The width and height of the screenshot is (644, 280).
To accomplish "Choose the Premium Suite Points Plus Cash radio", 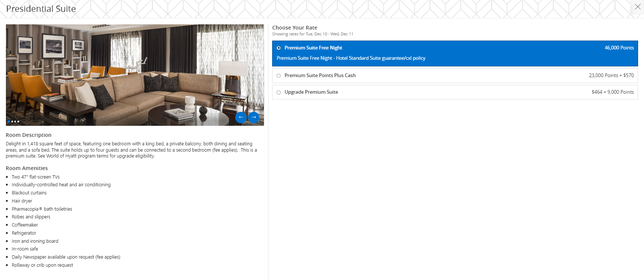I will click(278, 76).
